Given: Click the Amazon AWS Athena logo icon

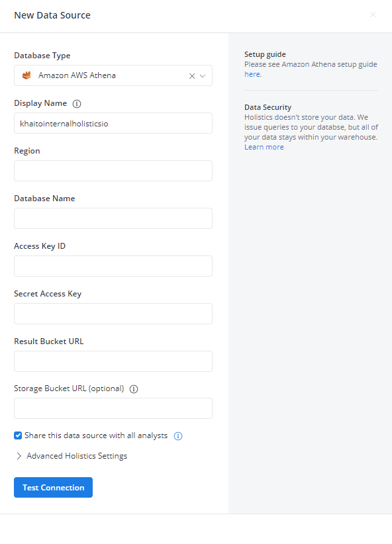Looking at the screenshot, I should [x=26, y=75].
